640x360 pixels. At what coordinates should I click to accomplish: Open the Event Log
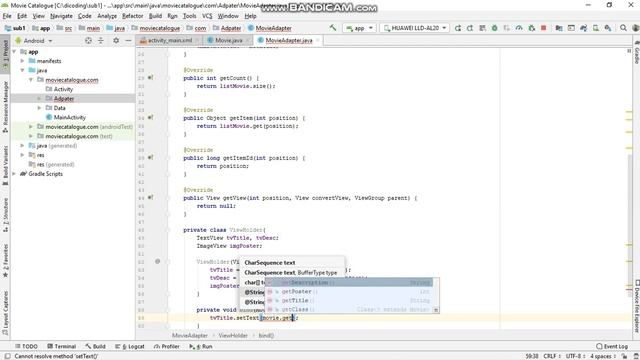click(x=612, y=346)
